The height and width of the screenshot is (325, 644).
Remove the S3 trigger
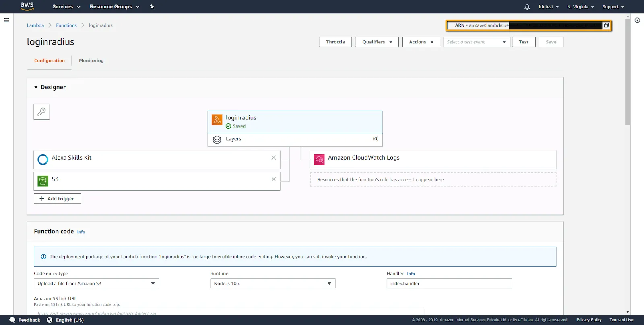pyautogui.click(x=274, y=179)
